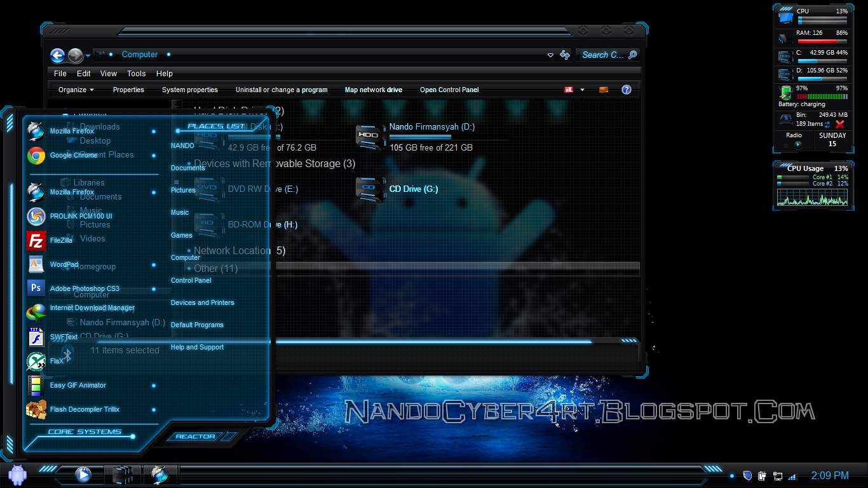Screen dimensions: 868x488
Task: Refresh the Bin gadget with blue arrows
Action: (x=827, y=125)
